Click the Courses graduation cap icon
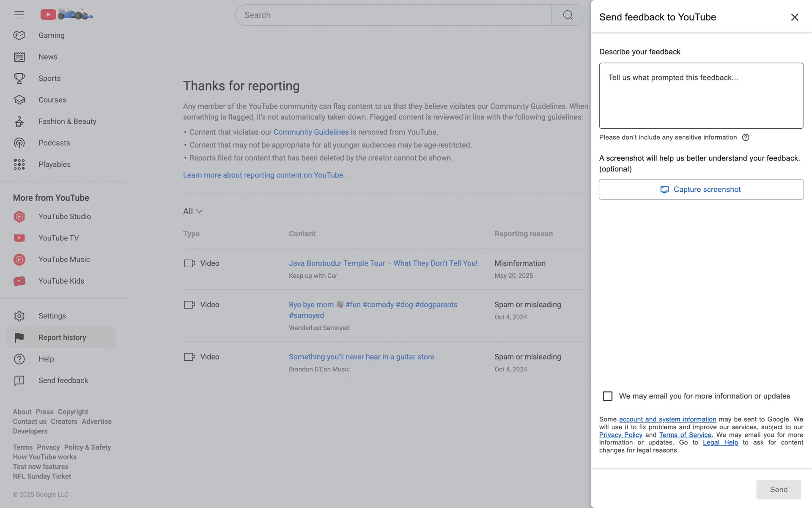 point(19,100)
